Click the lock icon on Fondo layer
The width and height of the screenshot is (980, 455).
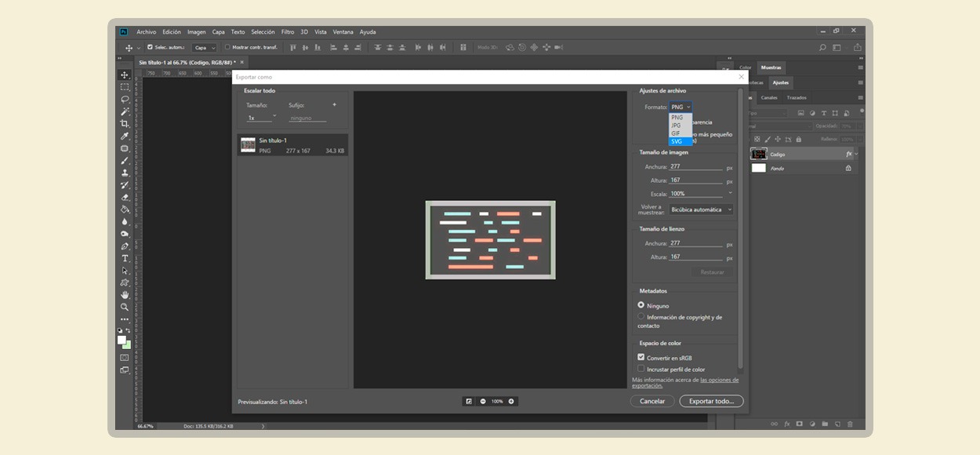(848, 168)
